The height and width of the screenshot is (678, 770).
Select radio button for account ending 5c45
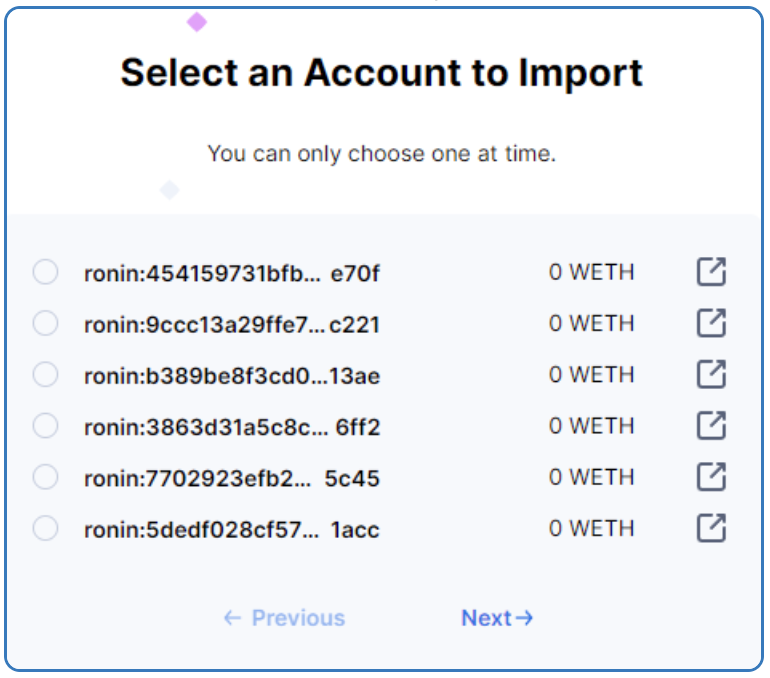click(46, 477)
